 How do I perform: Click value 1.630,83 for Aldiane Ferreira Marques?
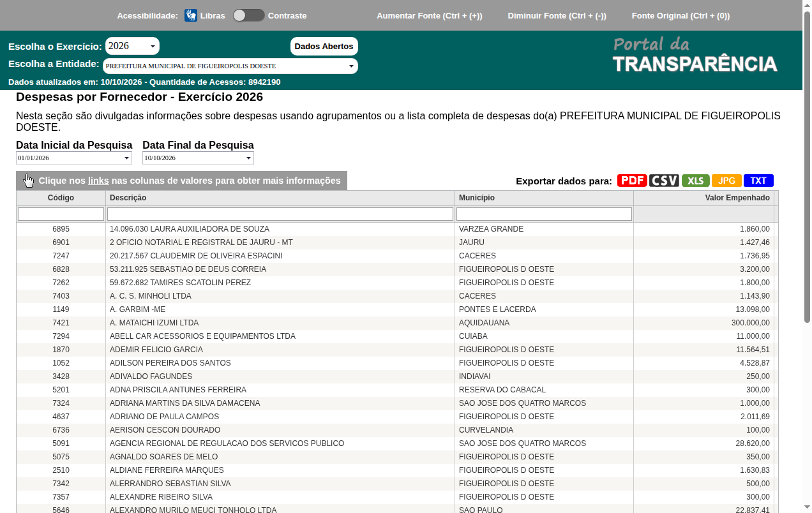(x=755, y=470)
